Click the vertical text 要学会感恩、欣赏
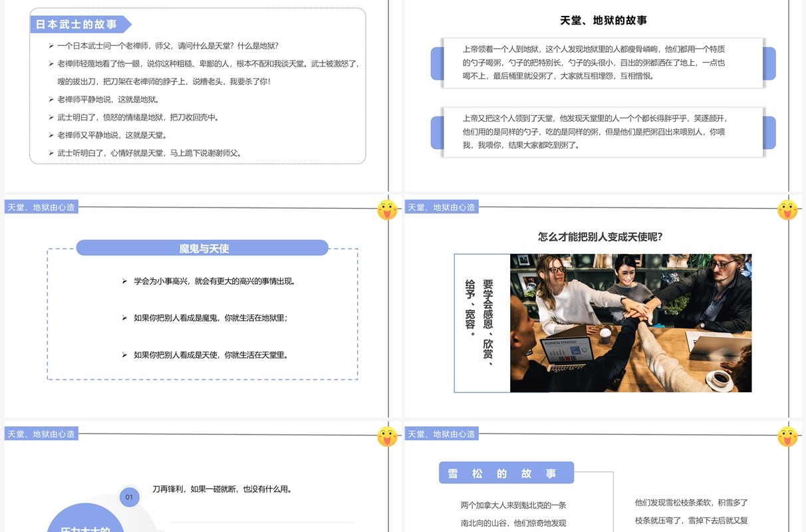This screenshot has height=532, width=806. 489,322
